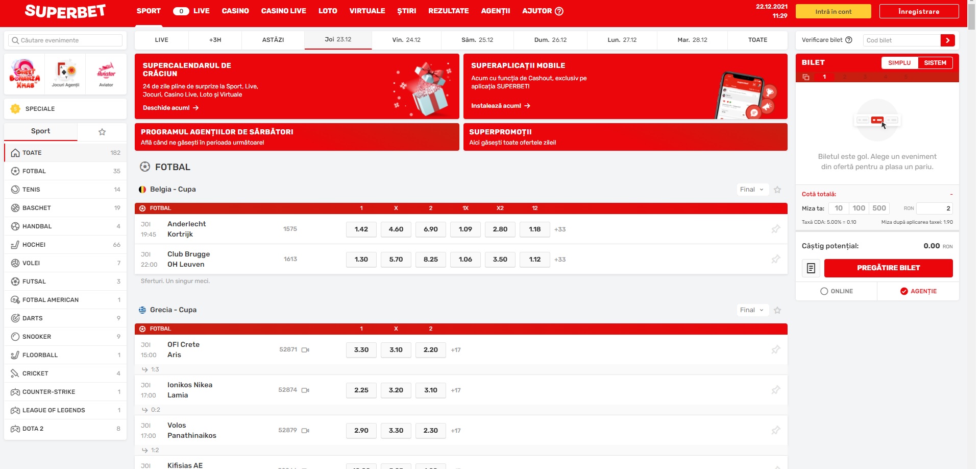The width and height of the screenshot is (980, 469).
Task: Pin the Ionikos Nikea Lamia match
Action: (776, 390)
